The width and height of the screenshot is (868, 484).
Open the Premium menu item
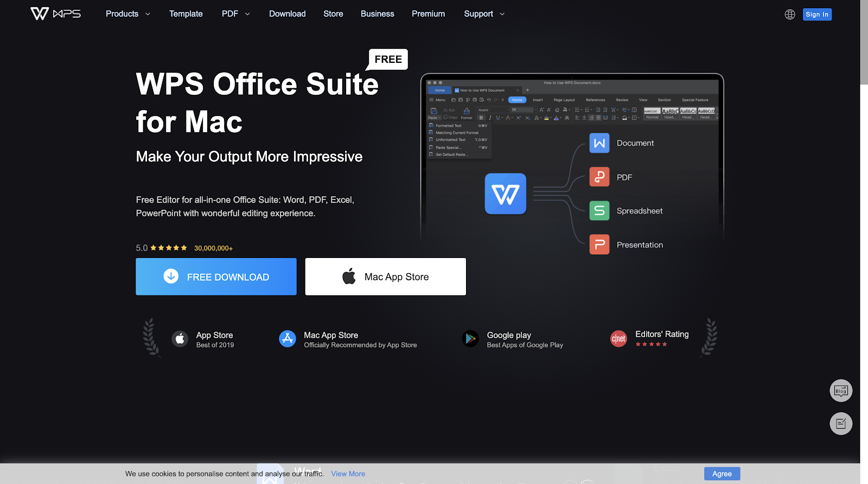coord(428,14)
